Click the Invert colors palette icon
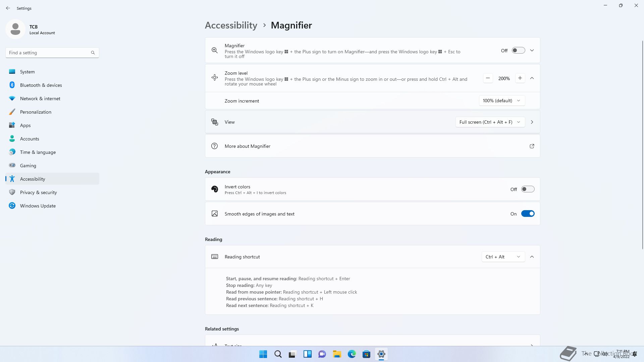Screen dimensions: 644x362 click(x=215, y=189)
